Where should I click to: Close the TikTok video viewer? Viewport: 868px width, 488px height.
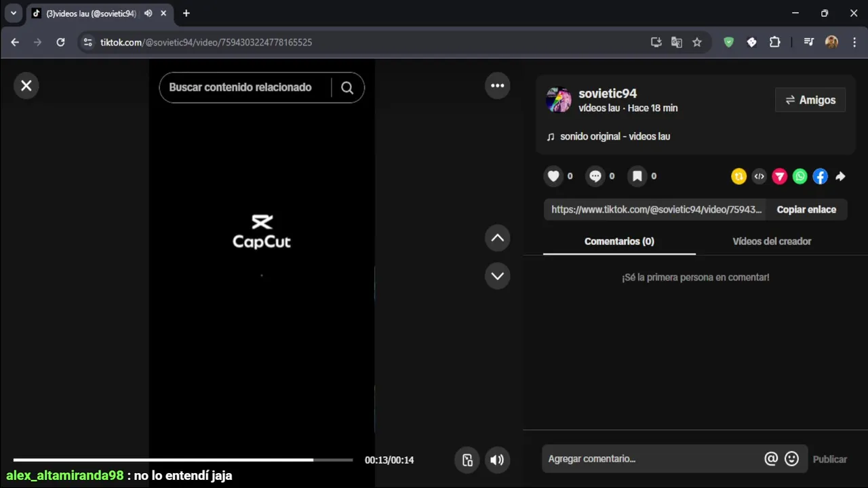[26, 85]
